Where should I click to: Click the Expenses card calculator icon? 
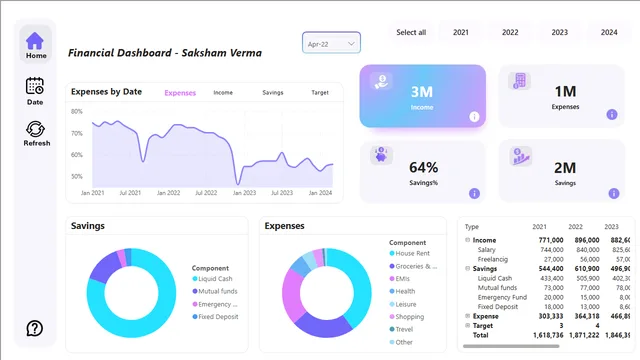pos(520,80)
